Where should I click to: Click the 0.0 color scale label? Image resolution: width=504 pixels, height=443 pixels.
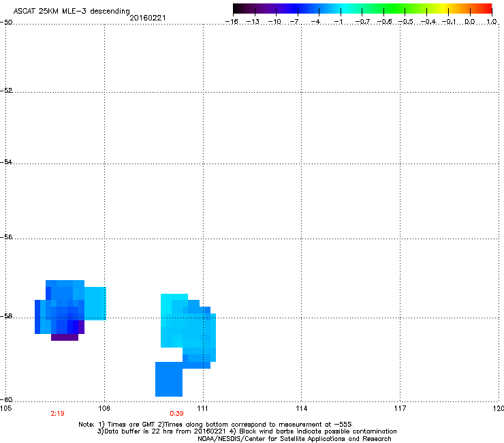coord(470,22)
